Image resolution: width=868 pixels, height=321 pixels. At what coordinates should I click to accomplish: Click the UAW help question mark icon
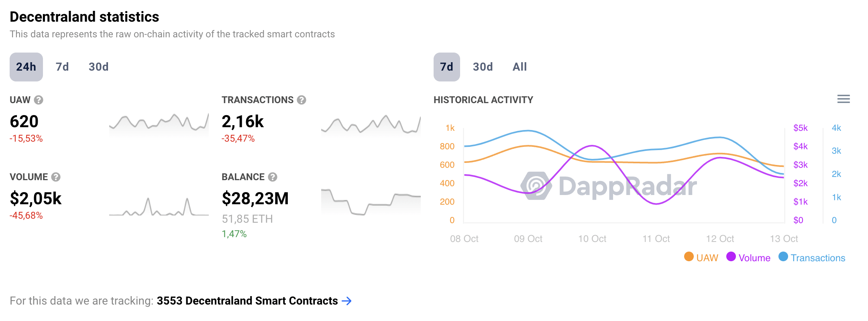[39, 100]
